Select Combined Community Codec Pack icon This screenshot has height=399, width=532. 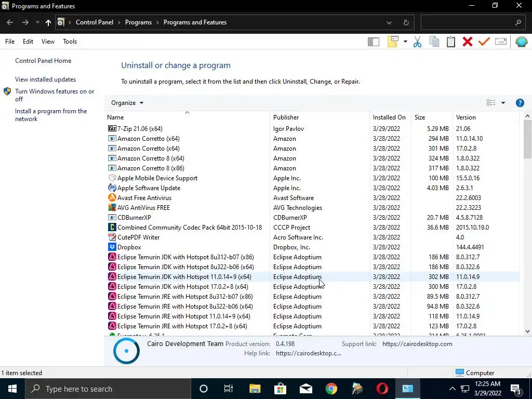click(112, 228)
